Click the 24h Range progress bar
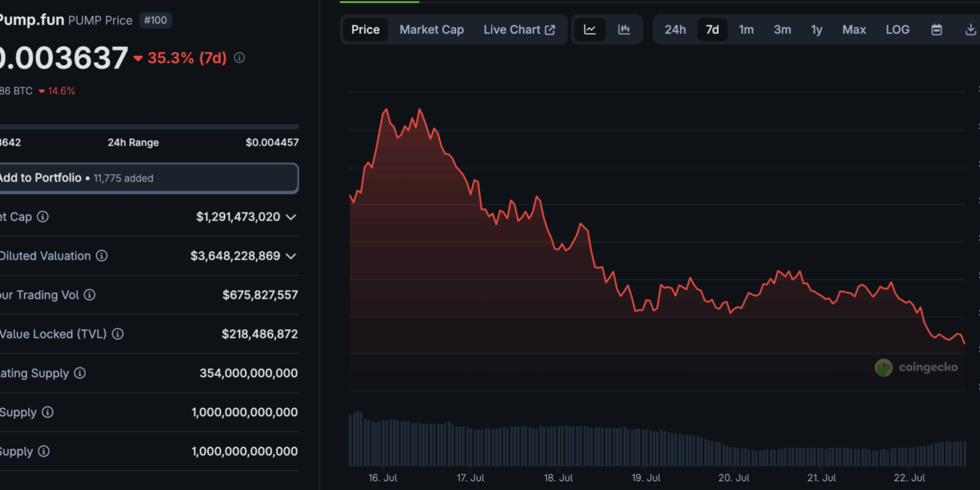 [x=149, y=127]
